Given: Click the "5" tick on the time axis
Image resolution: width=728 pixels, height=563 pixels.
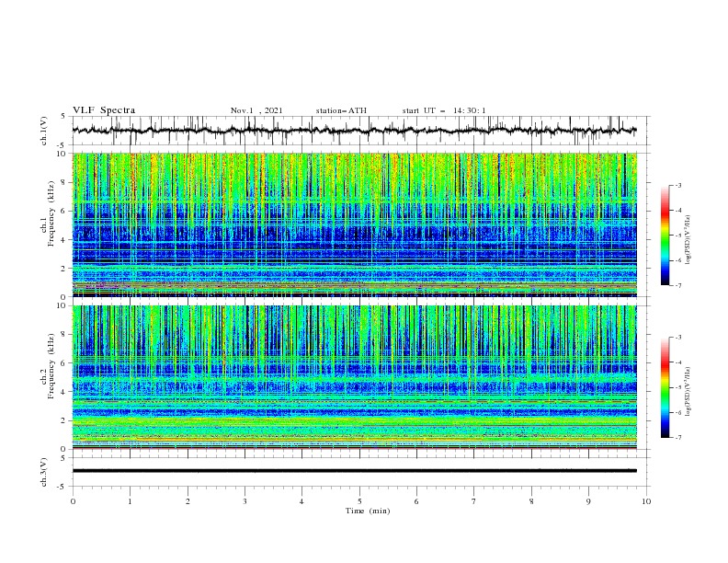Looking at the screenshot, I should [359, 501].
